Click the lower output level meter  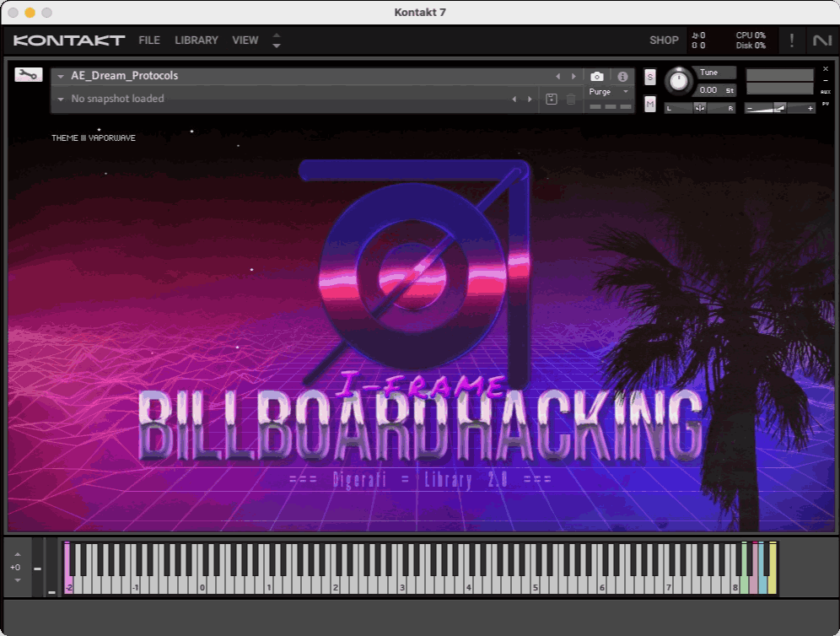tap(780, 89)
